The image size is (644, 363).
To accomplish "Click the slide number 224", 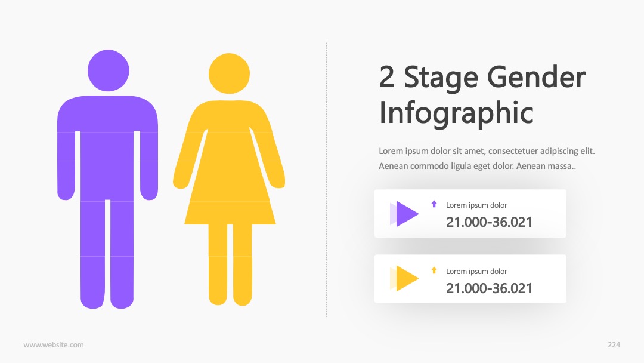I will coord(614,345).
